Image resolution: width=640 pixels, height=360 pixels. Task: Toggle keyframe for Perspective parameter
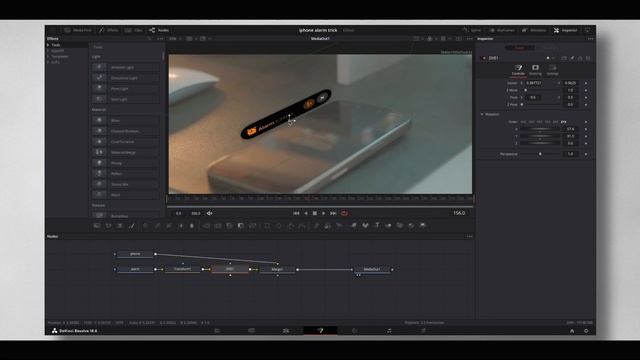click(586, 154)
